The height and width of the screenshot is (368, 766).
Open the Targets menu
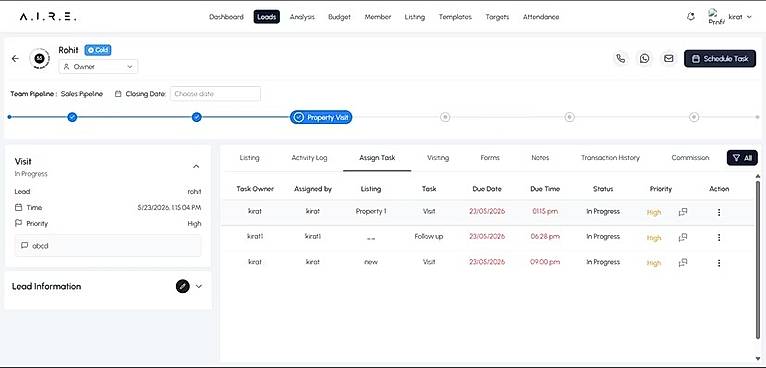(x=498, y=17)
